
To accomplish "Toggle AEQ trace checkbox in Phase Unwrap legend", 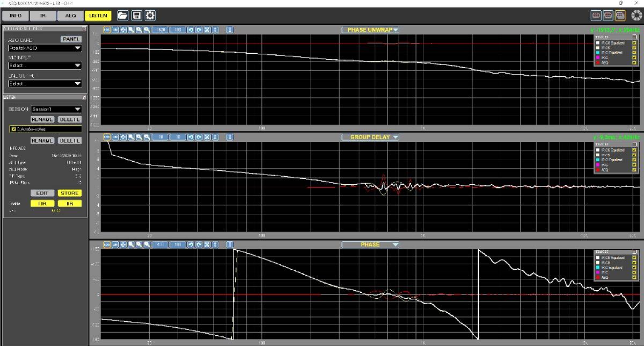I will pos(634,63).
